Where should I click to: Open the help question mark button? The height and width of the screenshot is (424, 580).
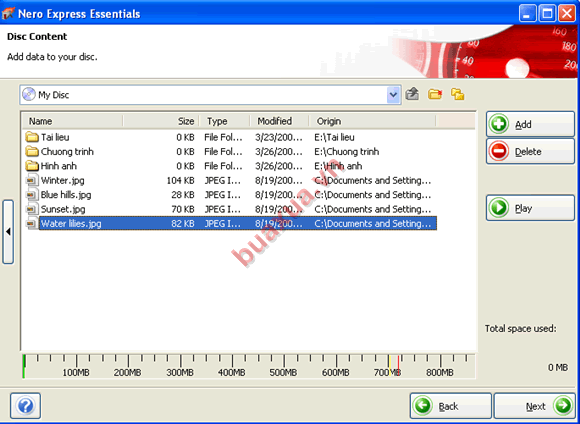pyautogui.click(x=26, y=406)
